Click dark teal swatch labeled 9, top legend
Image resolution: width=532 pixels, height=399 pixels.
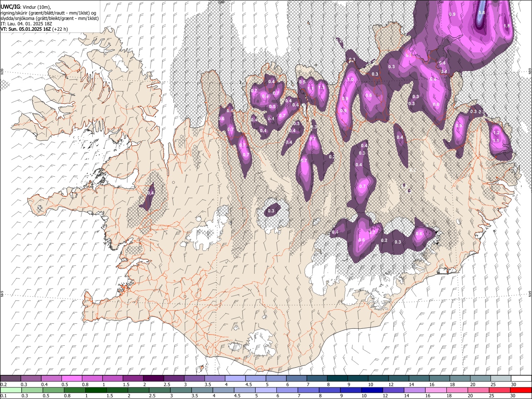pyautogui.click(x=358, y=379)
